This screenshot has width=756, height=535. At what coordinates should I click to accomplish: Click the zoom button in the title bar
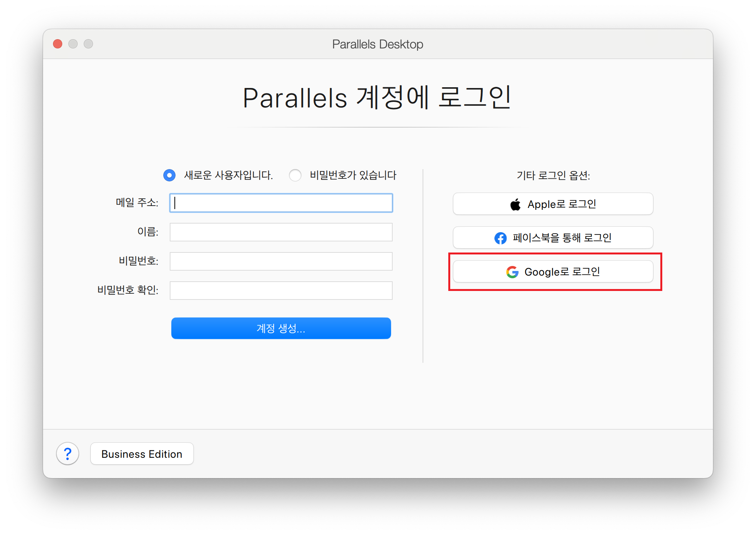click(88, 44)
